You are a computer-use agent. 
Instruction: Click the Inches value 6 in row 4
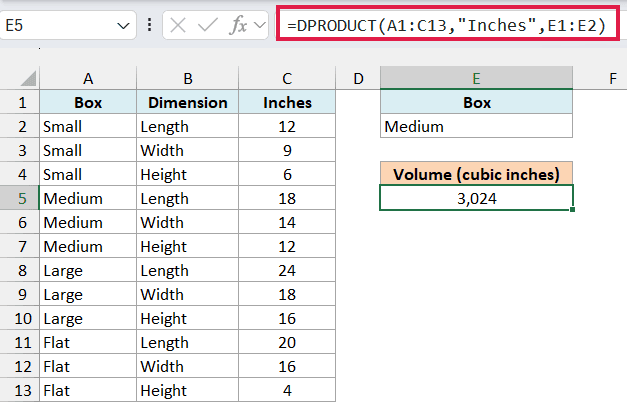(x=287, y=174)
